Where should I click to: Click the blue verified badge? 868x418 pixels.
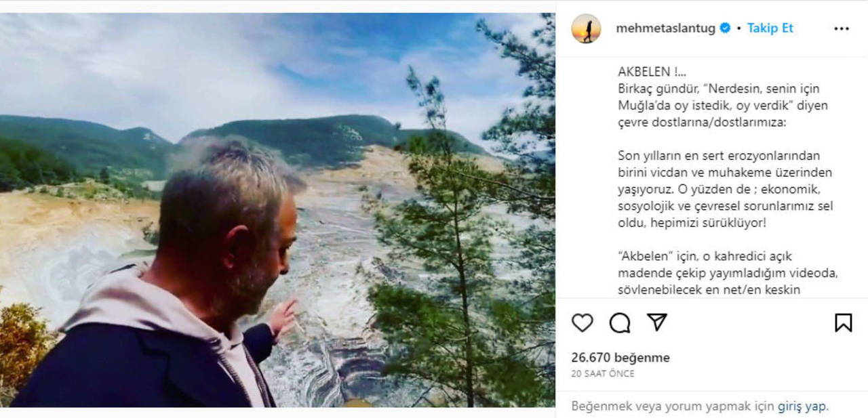[x=725, y=28]
